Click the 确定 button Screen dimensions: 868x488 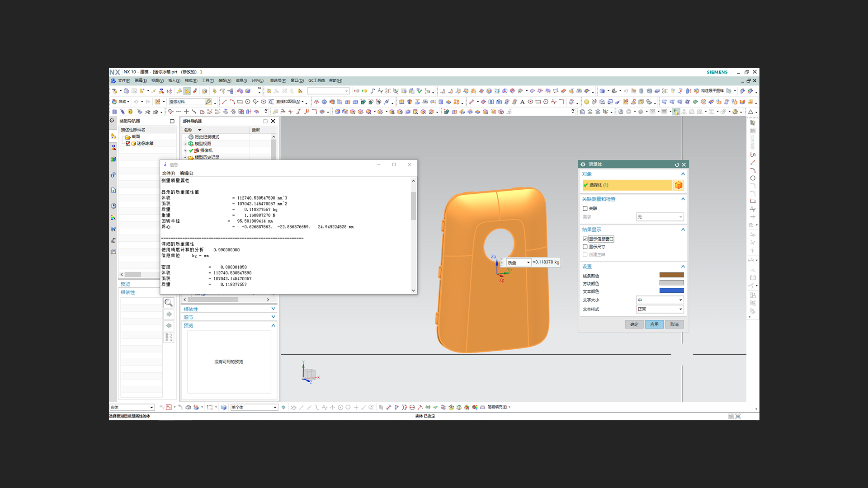coord(634,324)
